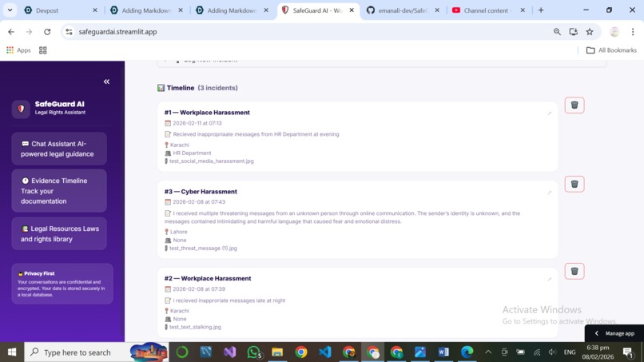Click the SafeGuard AI shield logo
Image resolution: width=644 pixels, height=362 pixels.
pos(21,109)
